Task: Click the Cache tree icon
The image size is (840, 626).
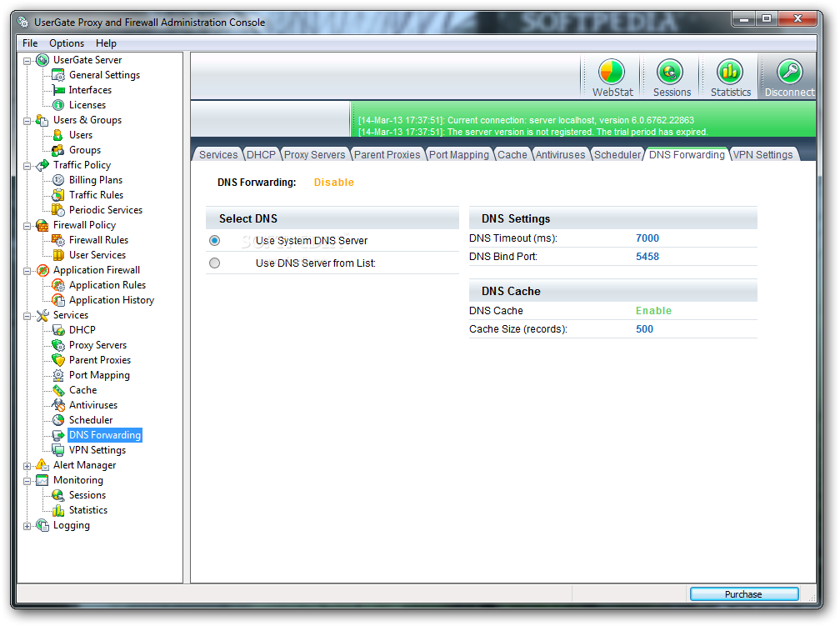Action: (58, 390)
